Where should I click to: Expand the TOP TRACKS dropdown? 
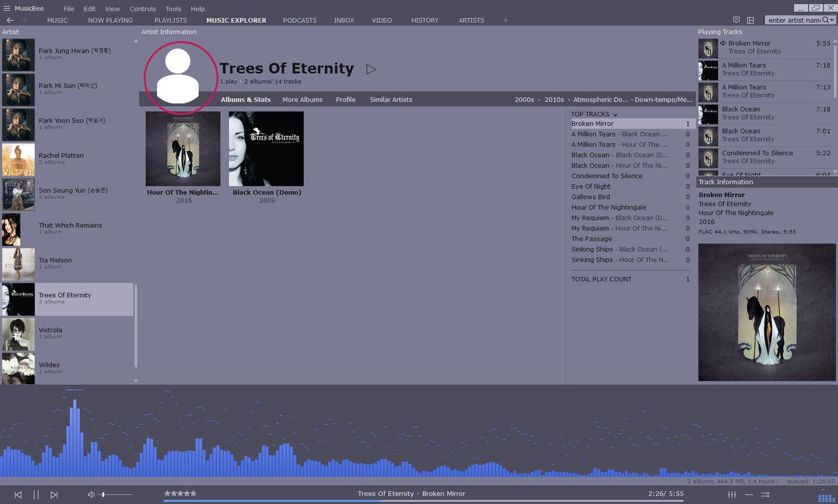pyautogui.click(x=615, y=115)
